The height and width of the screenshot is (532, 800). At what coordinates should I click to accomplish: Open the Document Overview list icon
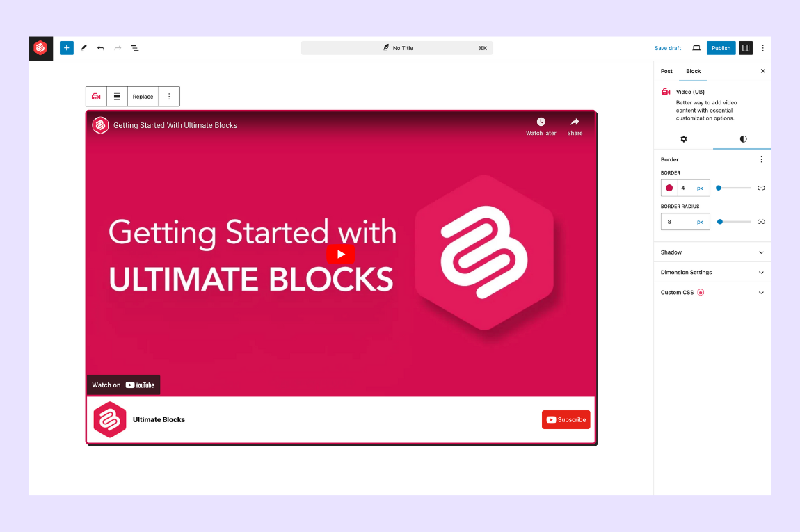[135, 48]
